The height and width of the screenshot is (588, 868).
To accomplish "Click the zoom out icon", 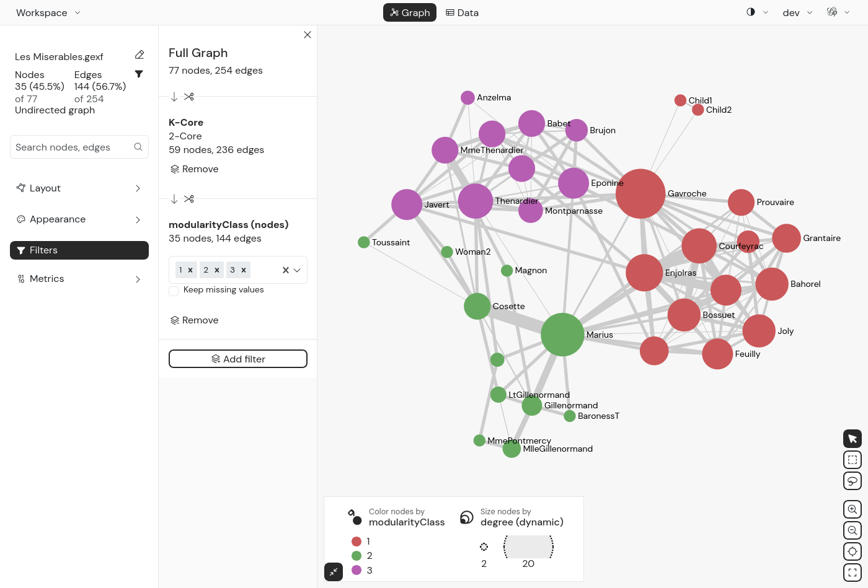I will tap(852, 530).
